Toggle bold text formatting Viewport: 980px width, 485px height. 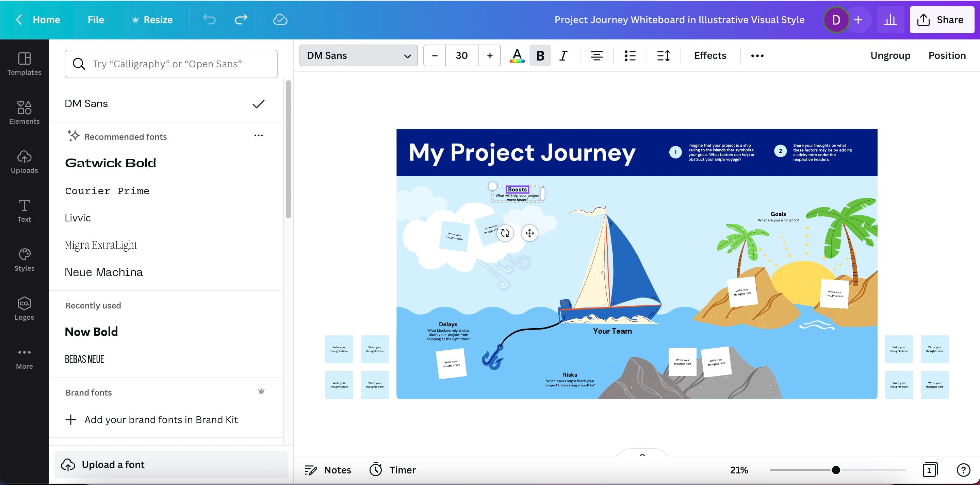pyautogui.click(x=540, y=55)
